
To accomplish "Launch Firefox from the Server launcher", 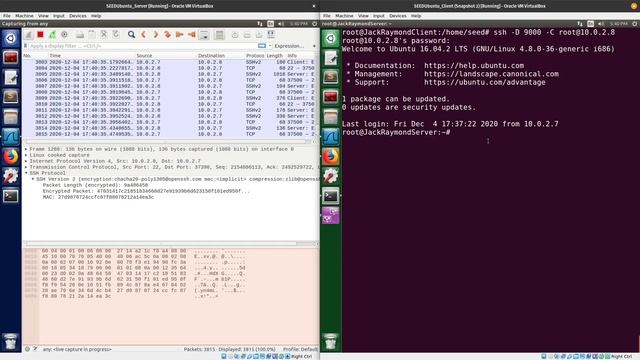I will coord(11,157).
